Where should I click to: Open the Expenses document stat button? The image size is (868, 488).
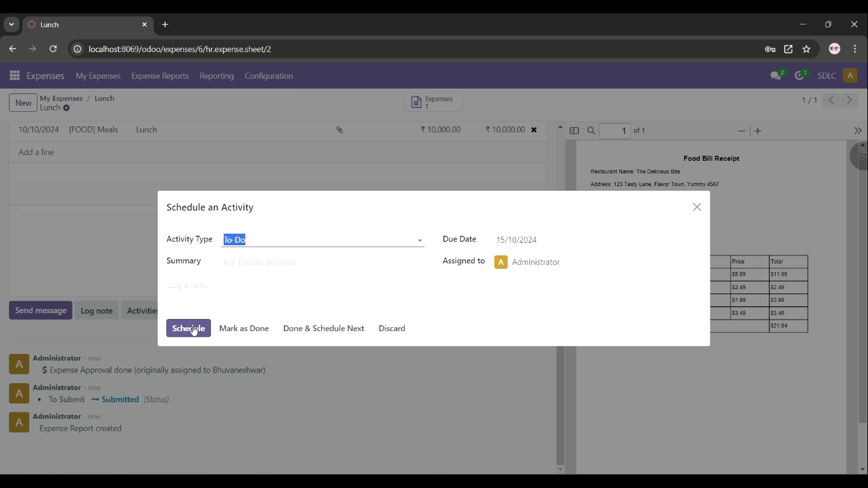[x=433, y=102]
